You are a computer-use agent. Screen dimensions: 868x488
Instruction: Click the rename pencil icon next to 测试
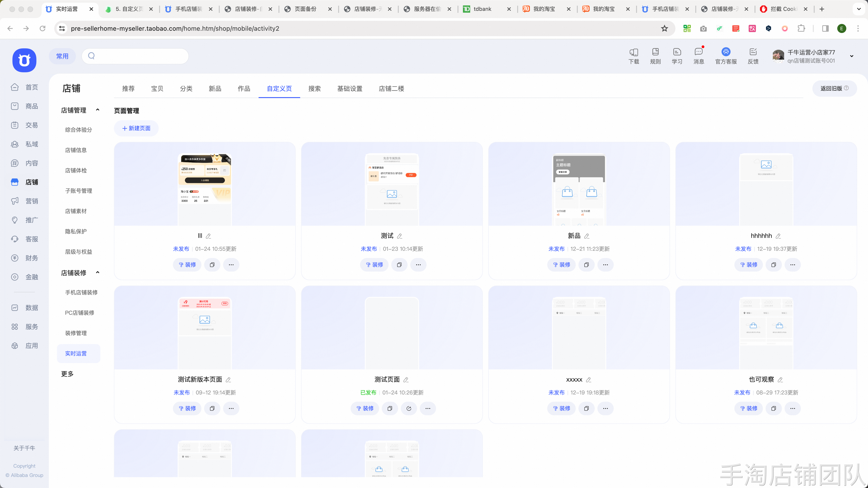coord(400,236)
